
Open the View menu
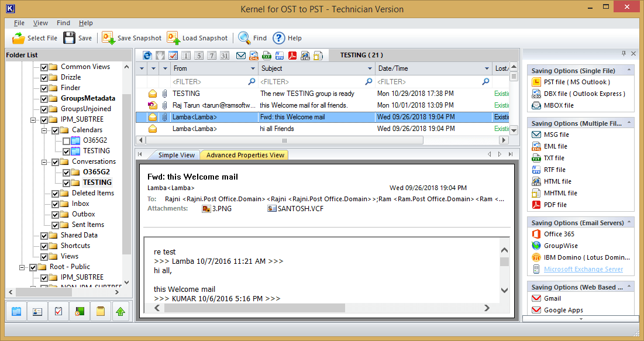coord(41,23)
